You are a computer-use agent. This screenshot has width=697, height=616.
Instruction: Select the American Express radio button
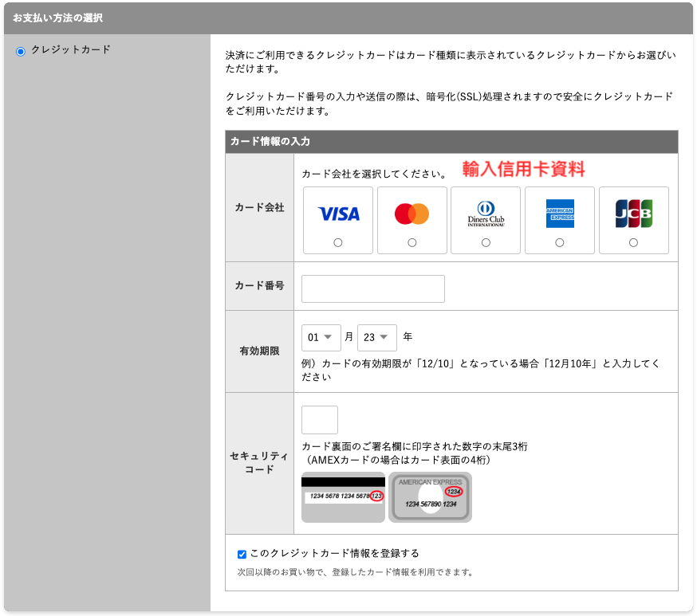point(560,242)
